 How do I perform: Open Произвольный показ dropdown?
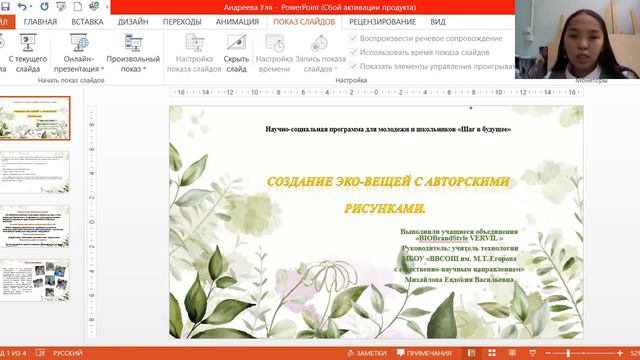(133, 53)
